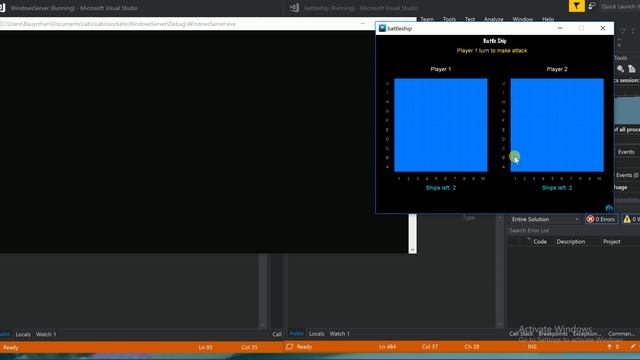This screenshot has width=640, height=360.
Task: Click the console window scroll down arrow
Action: [412, 249]
